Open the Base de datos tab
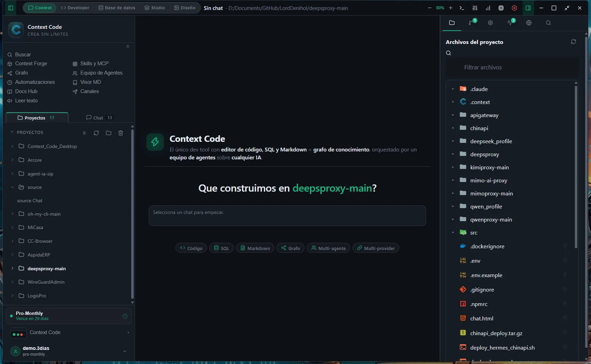This screenshot has width=591, height=364. click(x=117, y=8)
